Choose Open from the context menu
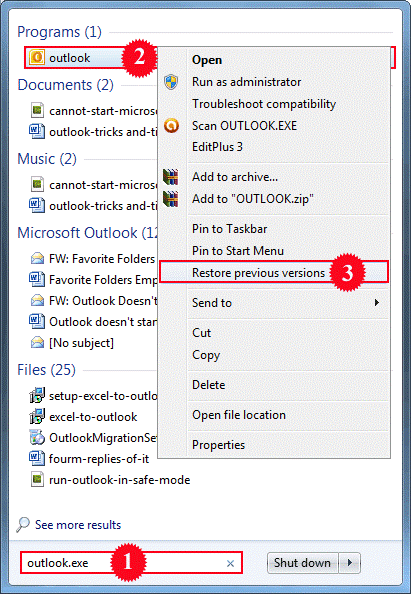 point(207,60)
